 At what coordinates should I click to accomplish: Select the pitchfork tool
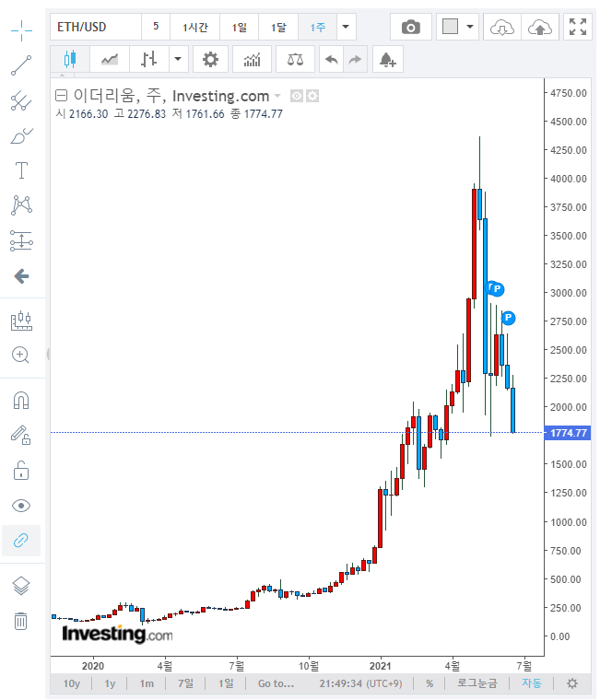pyautogui.click(x=21, y=100)
